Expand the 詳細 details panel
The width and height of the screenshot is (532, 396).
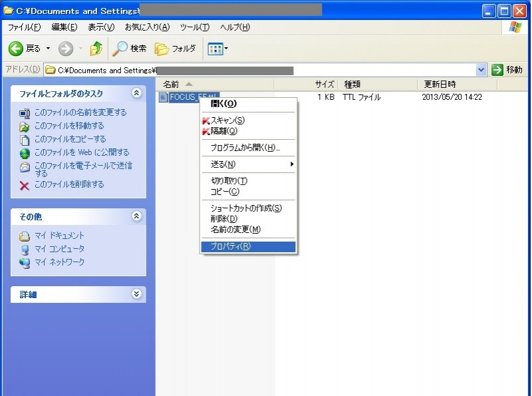coord(137,294)
